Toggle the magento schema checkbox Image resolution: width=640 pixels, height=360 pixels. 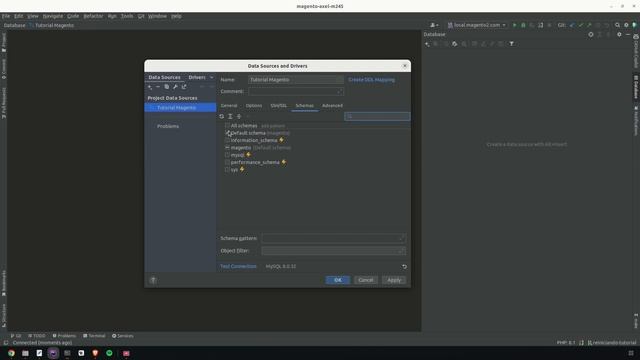point(227,148)
